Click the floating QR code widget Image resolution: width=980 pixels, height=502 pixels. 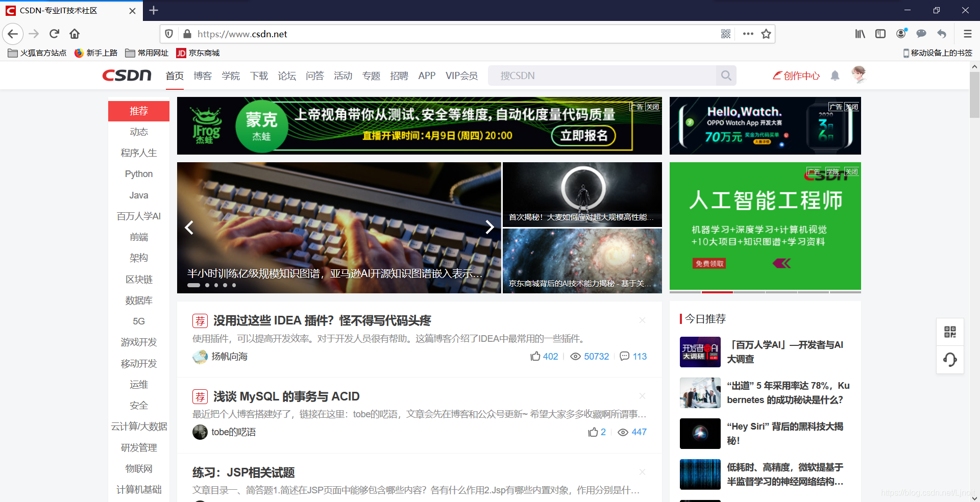point(950,332)
